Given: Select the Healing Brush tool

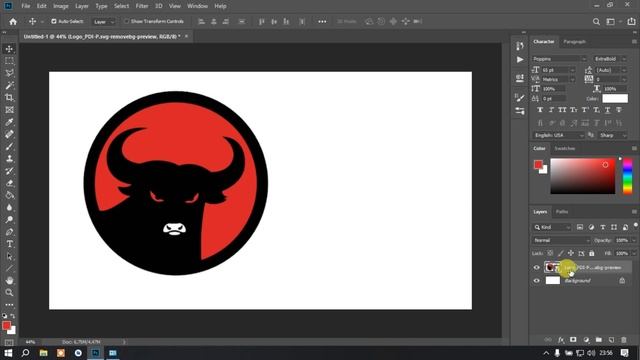Looking at the screenshot, I should (x=9, y=134).
